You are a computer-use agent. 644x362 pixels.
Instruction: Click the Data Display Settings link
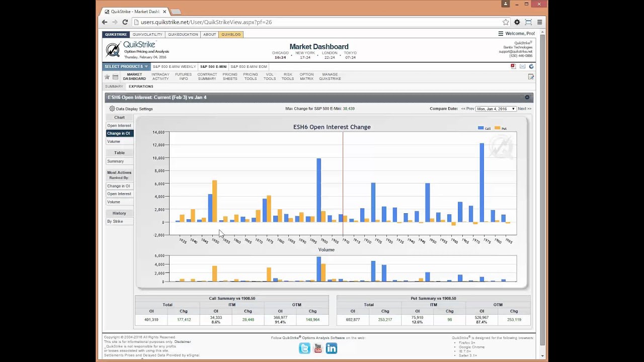click(x=134, y=109)
